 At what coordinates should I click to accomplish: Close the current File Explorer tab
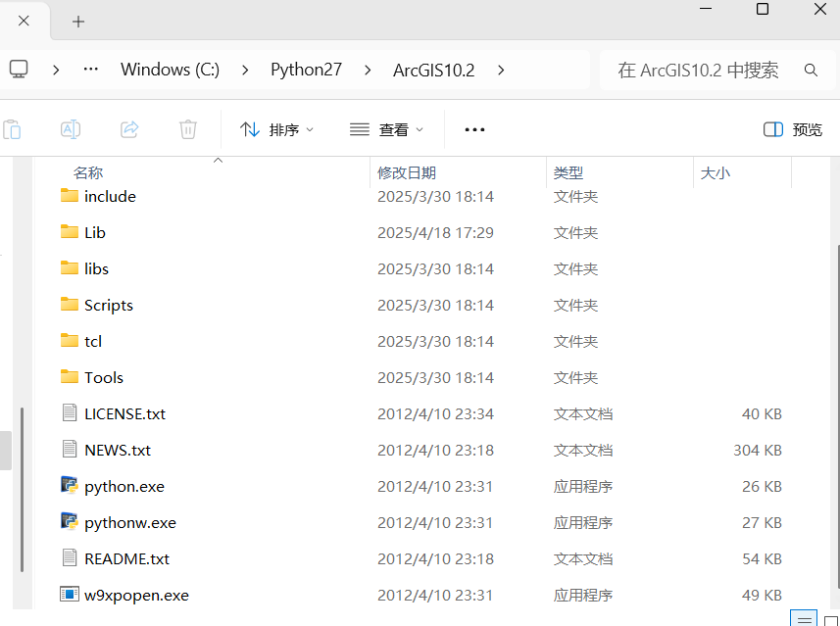click(24, 22)
